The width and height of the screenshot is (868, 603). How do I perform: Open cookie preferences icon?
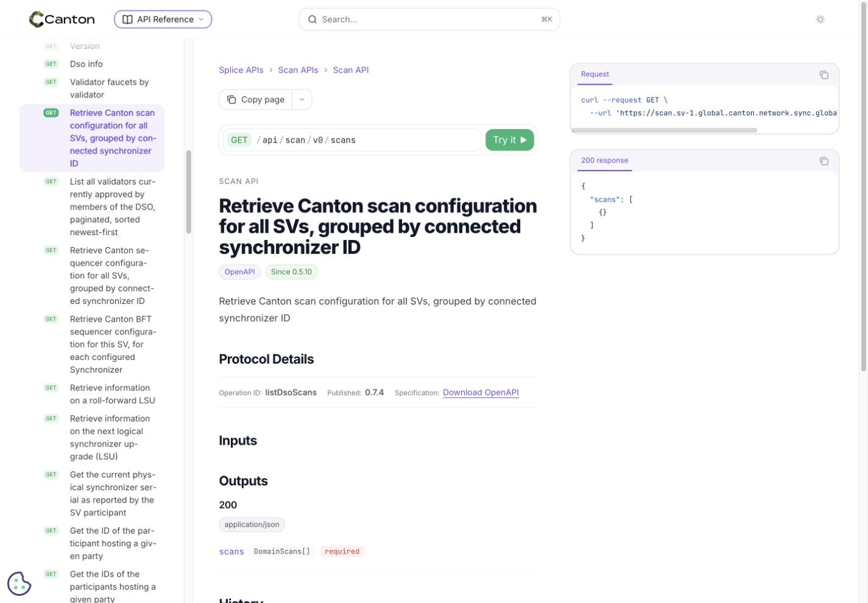[19, 584]
